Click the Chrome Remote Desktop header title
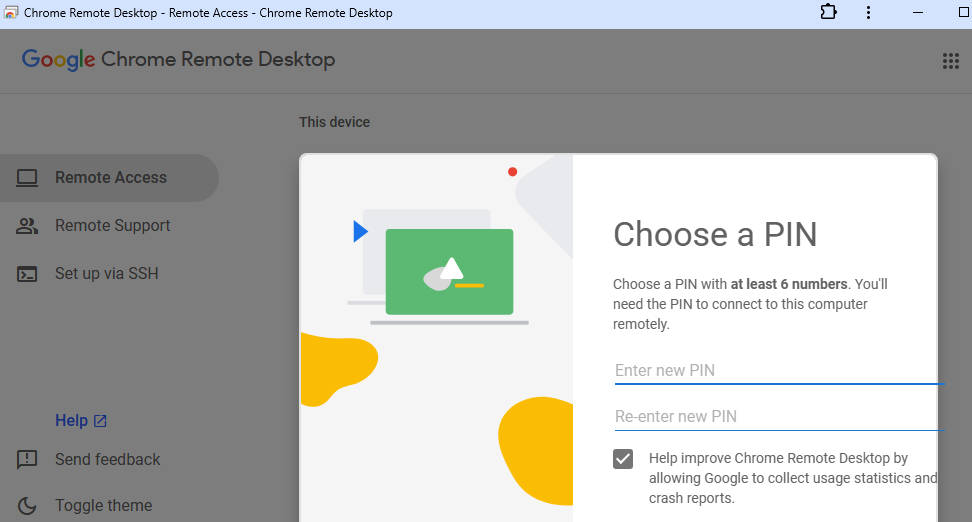 218,60
